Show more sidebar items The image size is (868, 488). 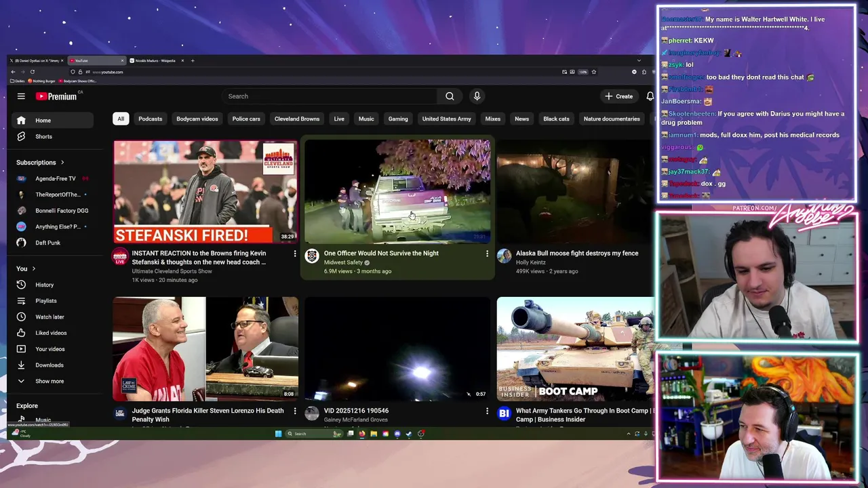point(52,381)
